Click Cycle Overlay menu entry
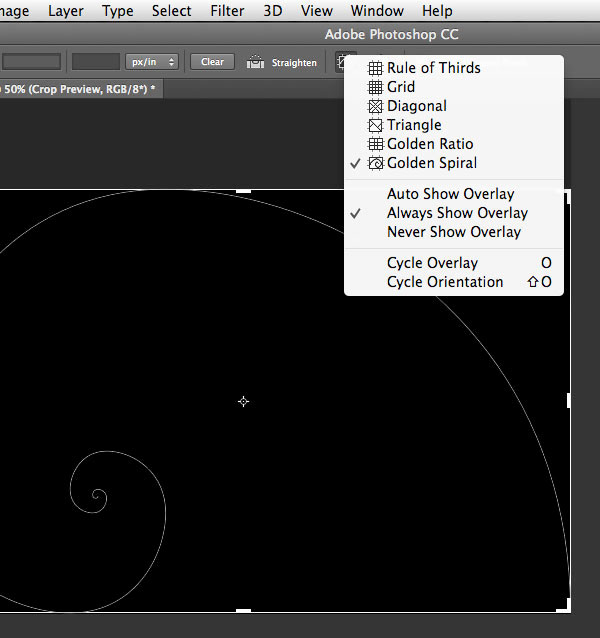The image size is (600, 638). coord(432,263)
